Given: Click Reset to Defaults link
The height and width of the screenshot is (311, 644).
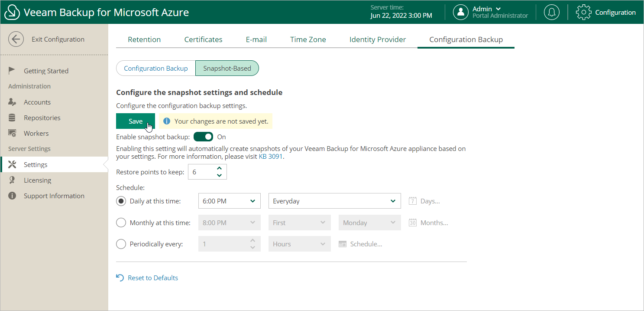Looking at the screenshot, I should (x=152, y=278).
